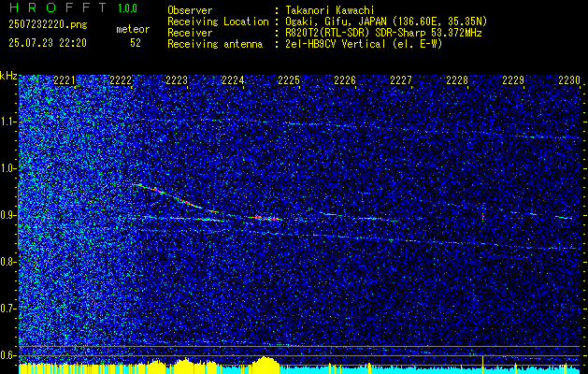Click the 2221 time marker
The image size is (588, 374).
click(65, 80)
